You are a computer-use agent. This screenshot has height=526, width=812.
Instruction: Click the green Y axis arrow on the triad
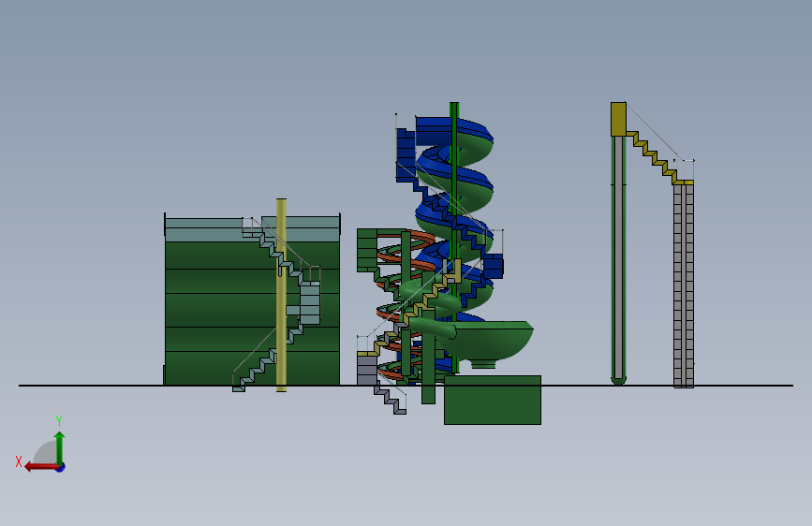(60, 446)
